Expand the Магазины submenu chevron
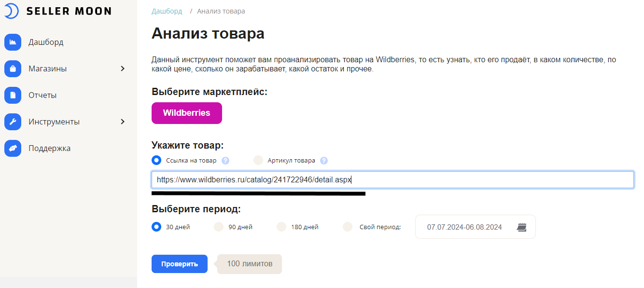 (123, 69)
